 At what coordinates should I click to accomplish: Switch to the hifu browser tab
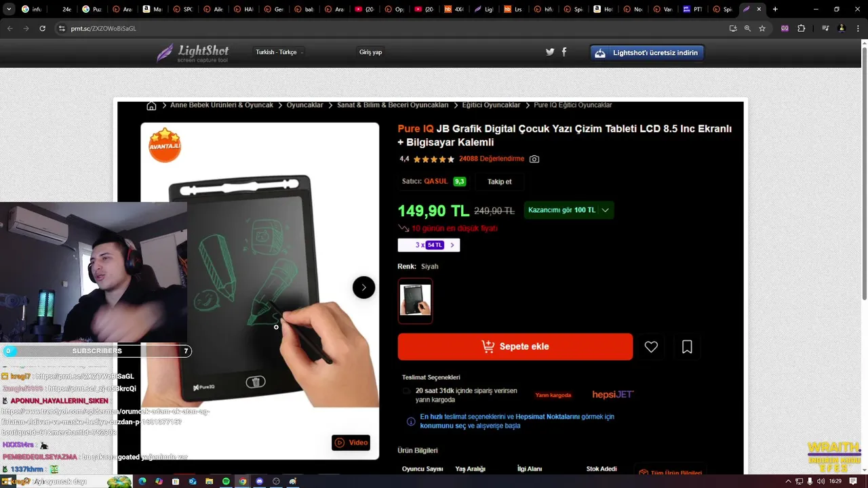544,9
